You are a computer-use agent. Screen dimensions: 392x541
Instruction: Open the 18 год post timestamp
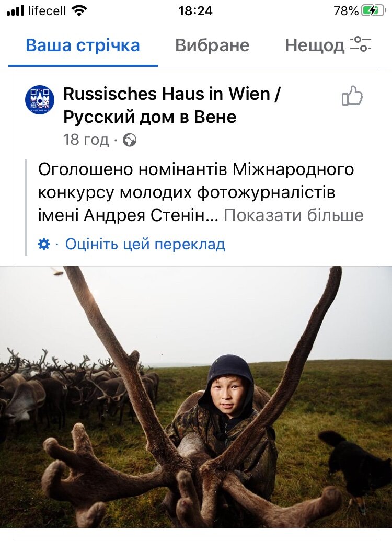pyautogui.click(x=86, y=140)
